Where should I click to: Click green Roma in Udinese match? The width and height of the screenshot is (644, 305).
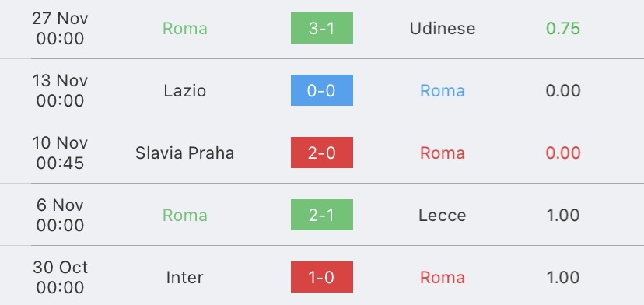[185, 28]
